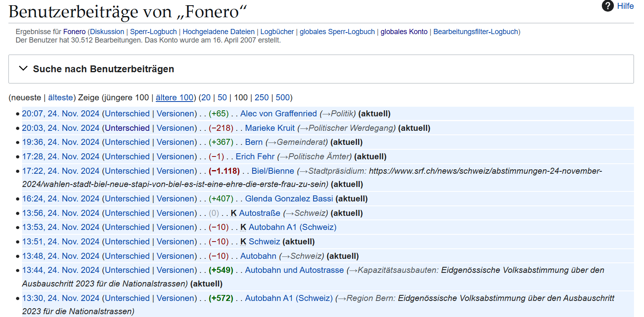This screenshot has height=317, width=644.
Task: Click the Hilfe text link
Action: (x=626, y=6)
